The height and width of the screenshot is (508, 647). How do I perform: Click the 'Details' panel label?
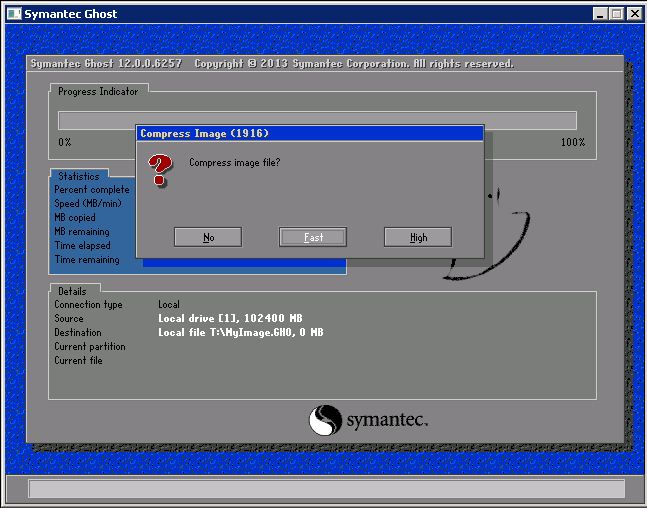pos(72,291)
